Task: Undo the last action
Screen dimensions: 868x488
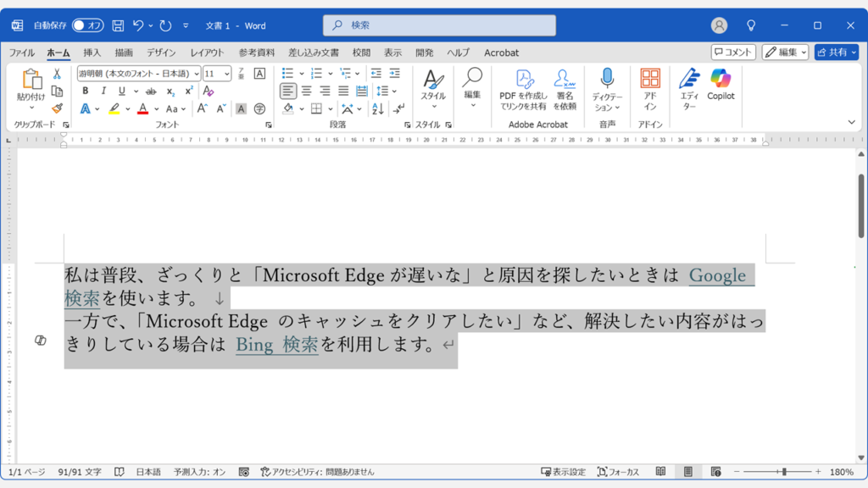Action: click(x=138, y=25)
